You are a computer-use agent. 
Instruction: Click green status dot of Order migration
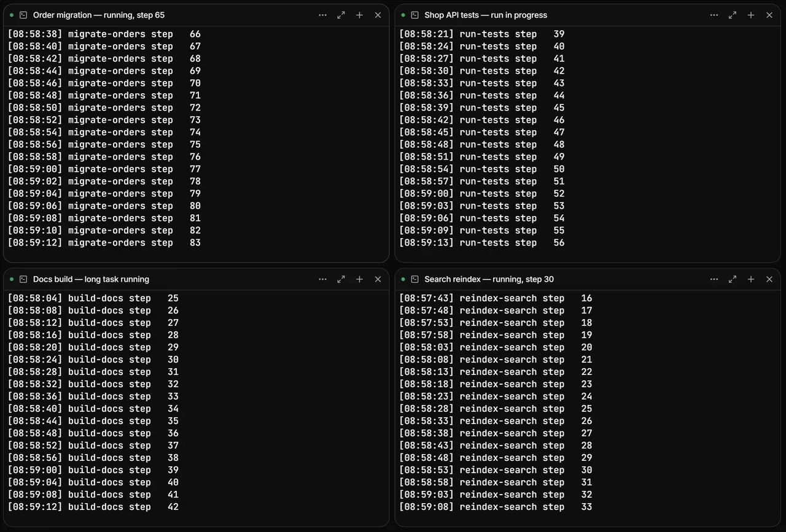(x=12, y=15)
